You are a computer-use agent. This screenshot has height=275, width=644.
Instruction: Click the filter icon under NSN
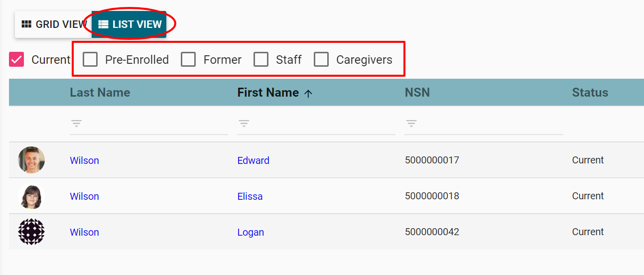click(x=411, y=123)
